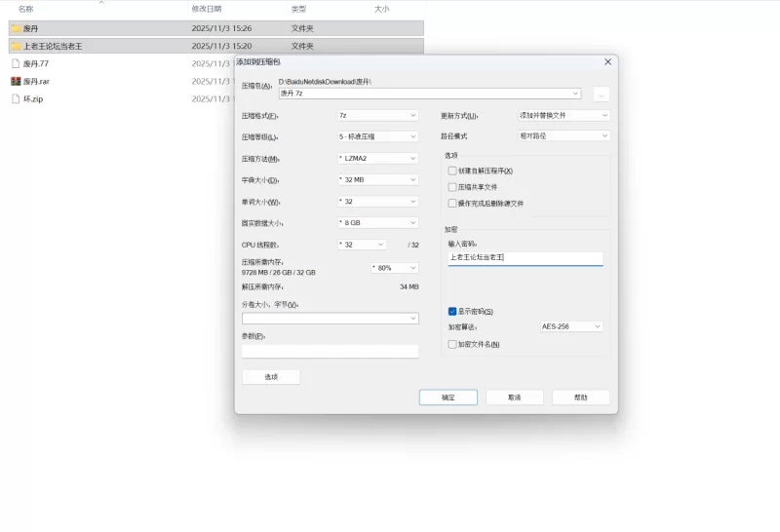Click the 输入密码 password field
Viewport: 780px width, 532px height.
[x=526, y=257]
